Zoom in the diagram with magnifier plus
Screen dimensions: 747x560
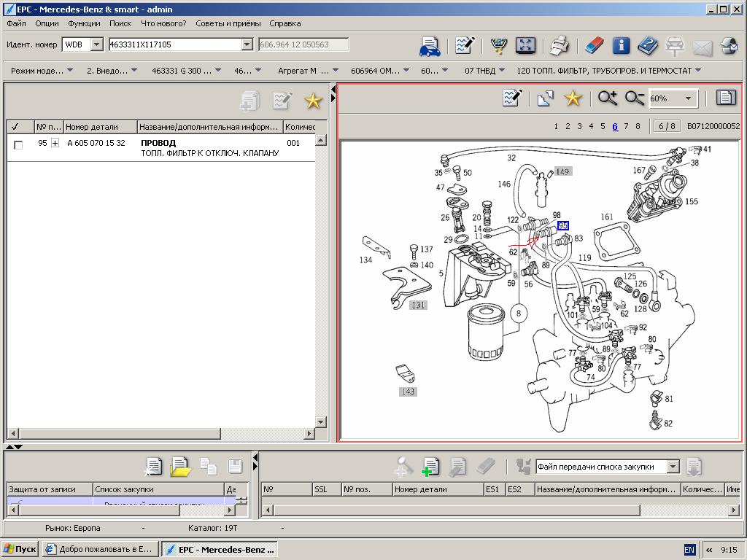608,98
